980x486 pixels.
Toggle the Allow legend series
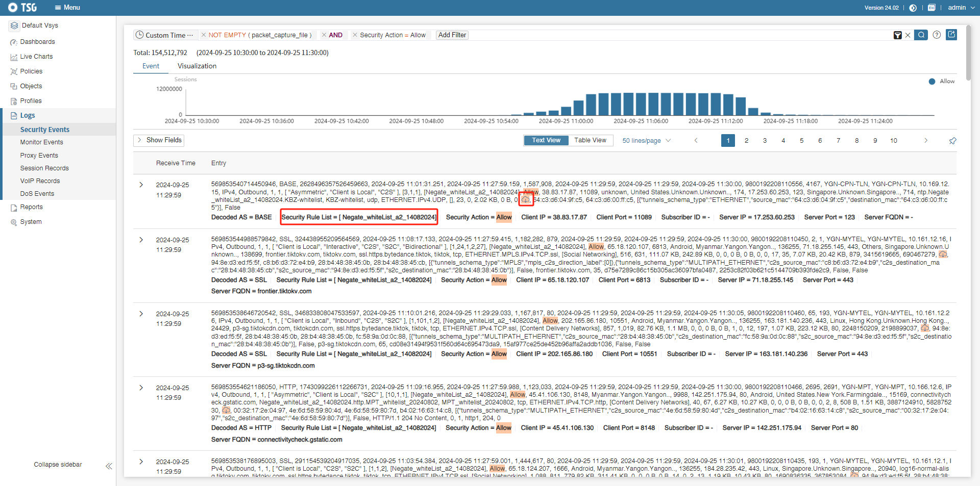942,82
